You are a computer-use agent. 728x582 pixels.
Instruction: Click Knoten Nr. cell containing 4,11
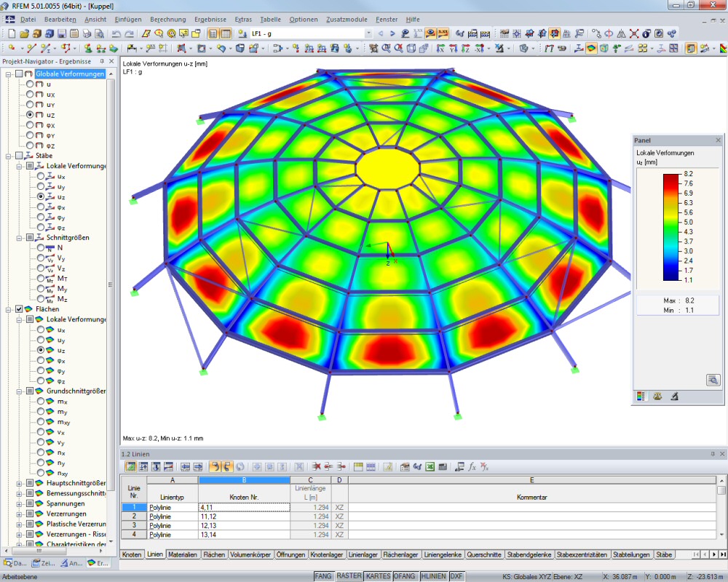pos(244,507)
